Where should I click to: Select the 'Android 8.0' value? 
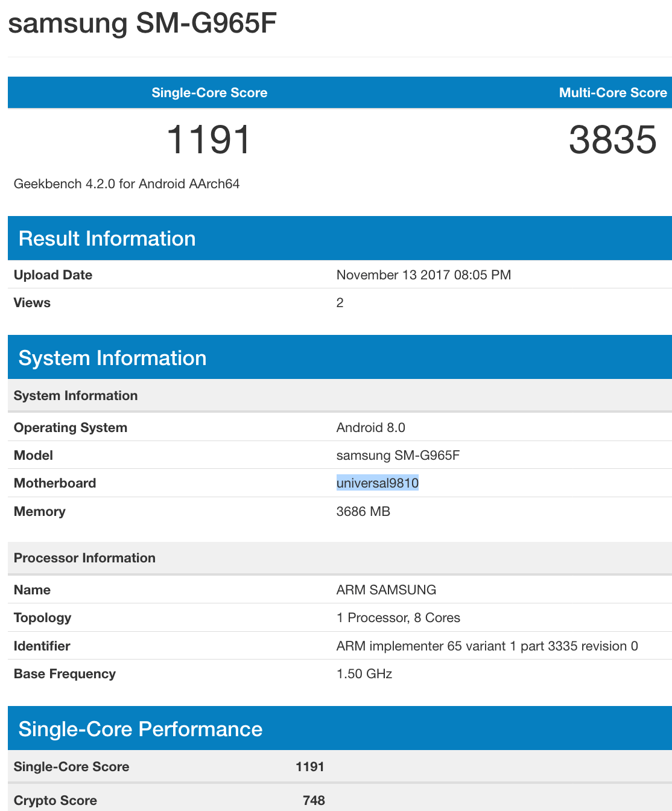pyautogui.click(x=371, y=428)
